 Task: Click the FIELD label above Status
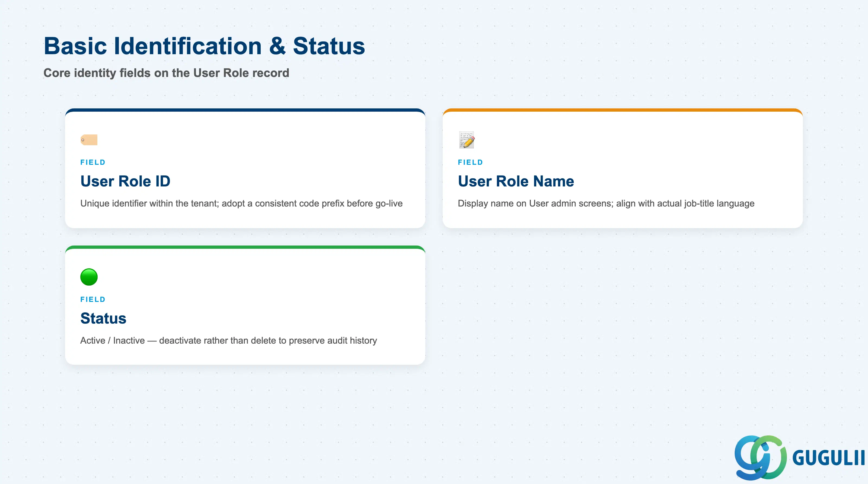(x=93, y=299)
